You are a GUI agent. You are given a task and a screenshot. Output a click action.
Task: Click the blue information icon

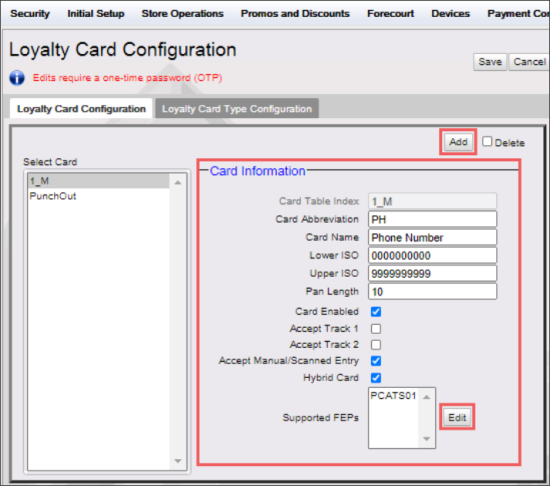tap(17, 77)
